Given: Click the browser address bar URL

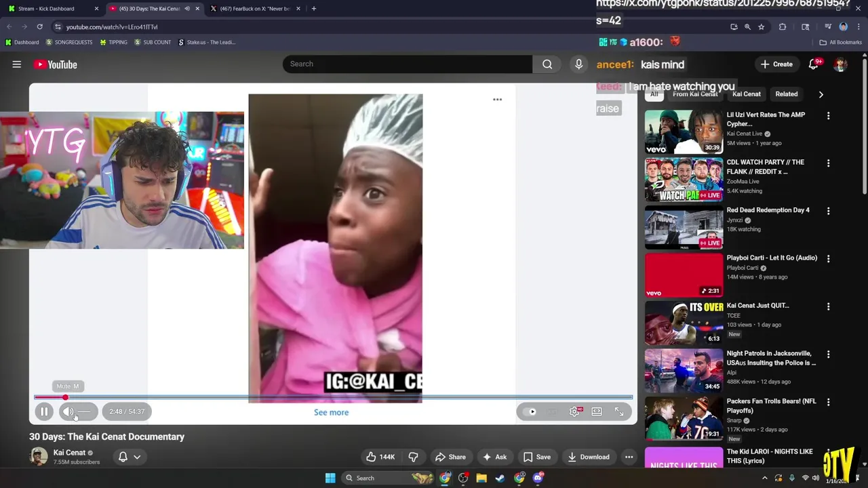Looking at the screenshot, I should pyautogui.click(x=112, y=27).
